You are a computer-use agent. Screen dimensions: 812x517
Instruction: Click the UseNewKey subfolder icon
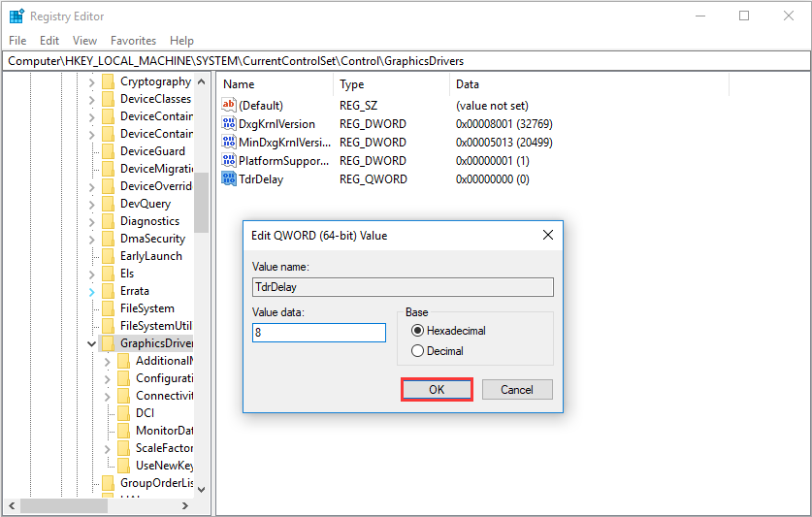124,466
